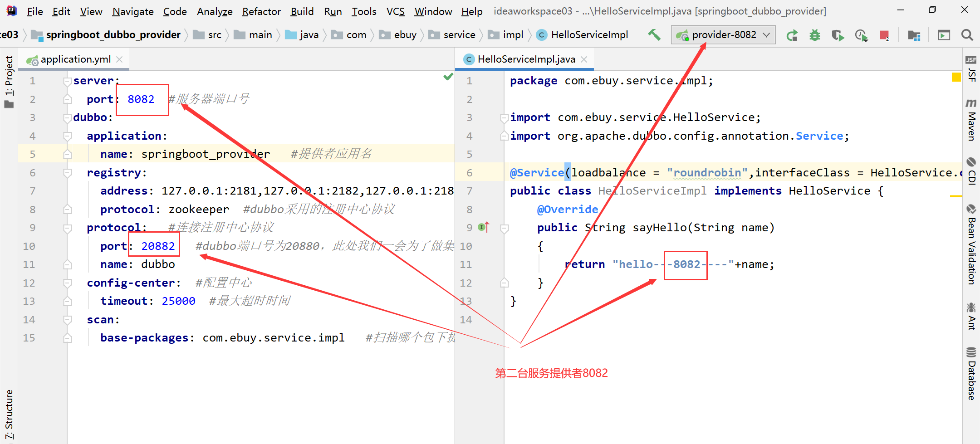Collapse the registry block fold marker
This screenshot has width=980, height=444.
coord(68,173)
